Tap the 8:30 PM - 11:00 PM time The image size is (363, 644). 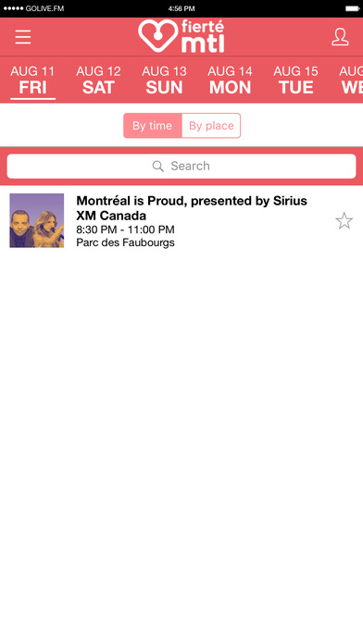[125, 229]
